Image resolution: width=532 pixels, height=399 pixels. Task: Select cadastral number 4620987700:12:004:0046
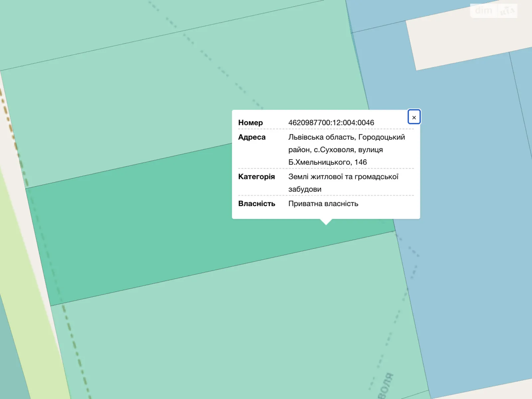(331, 123)
